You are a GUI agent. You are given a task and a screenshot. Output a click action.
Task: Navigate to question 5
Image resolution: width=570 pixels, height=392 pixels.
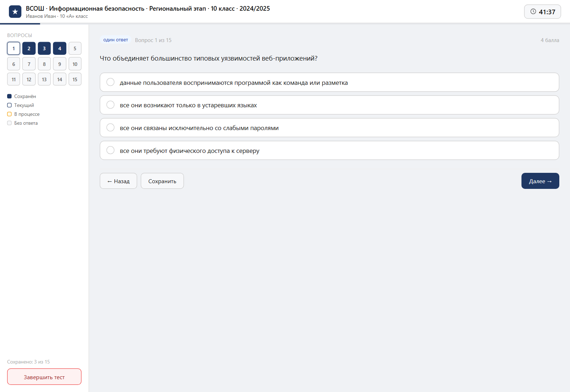(75, 48)
